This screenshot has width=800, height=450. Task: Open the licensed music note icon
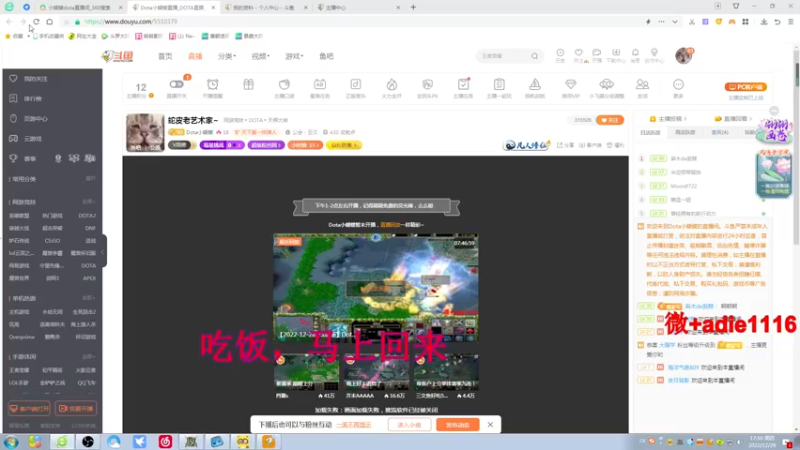point(356,85)
